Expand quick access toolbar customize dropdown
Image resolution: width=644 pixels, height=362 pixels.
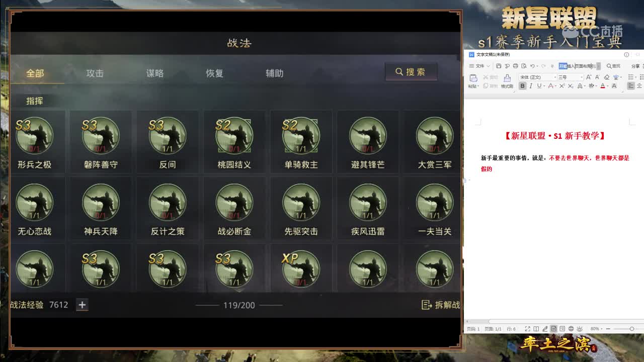pyautogui.click(x=552, y=66)
